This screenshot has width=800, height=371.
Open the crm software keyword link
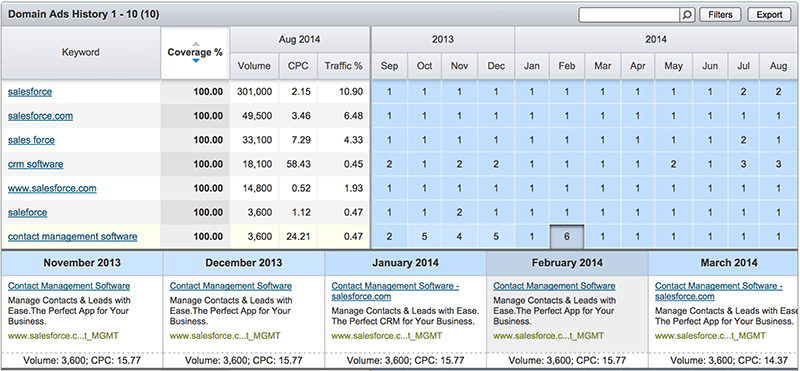[36, 164]
